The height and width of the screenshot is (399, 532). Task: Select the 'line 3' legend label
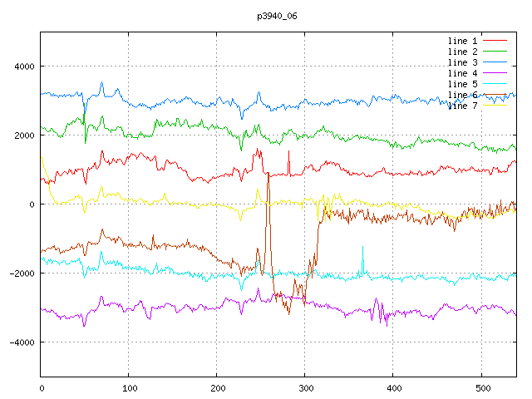pyautogui.click(x=462, y=62)
